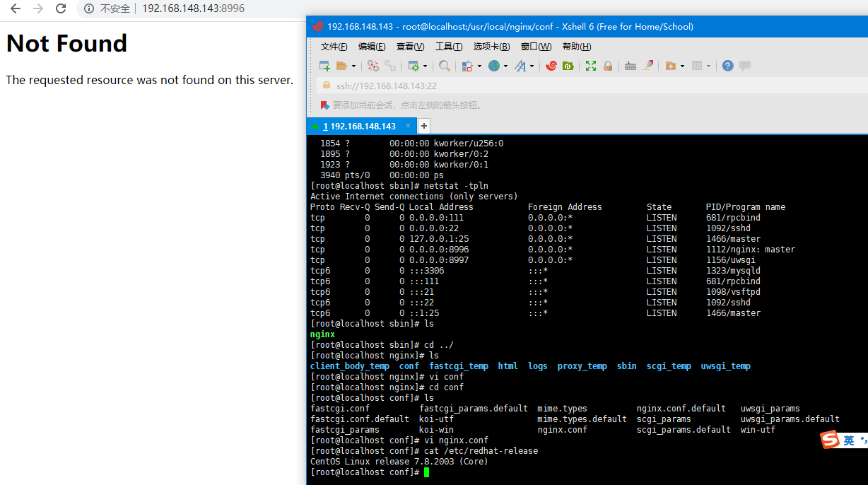Click the padlock Lock Screen icon
The image size is (868, 485).
pos(608,66)
